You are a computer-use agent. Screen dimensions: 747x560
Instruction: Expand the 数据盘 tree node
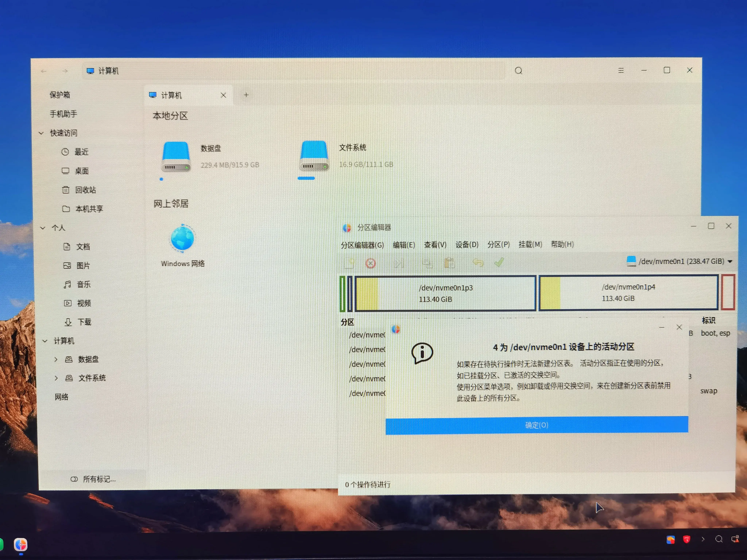point(56,359)
